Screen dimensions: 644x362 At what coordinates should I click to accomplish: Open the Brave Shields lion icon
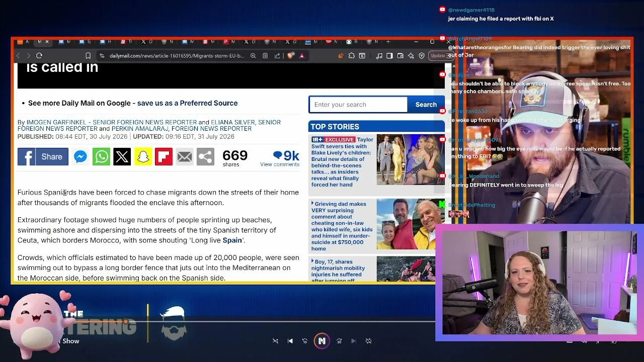[x=291, y=56]
